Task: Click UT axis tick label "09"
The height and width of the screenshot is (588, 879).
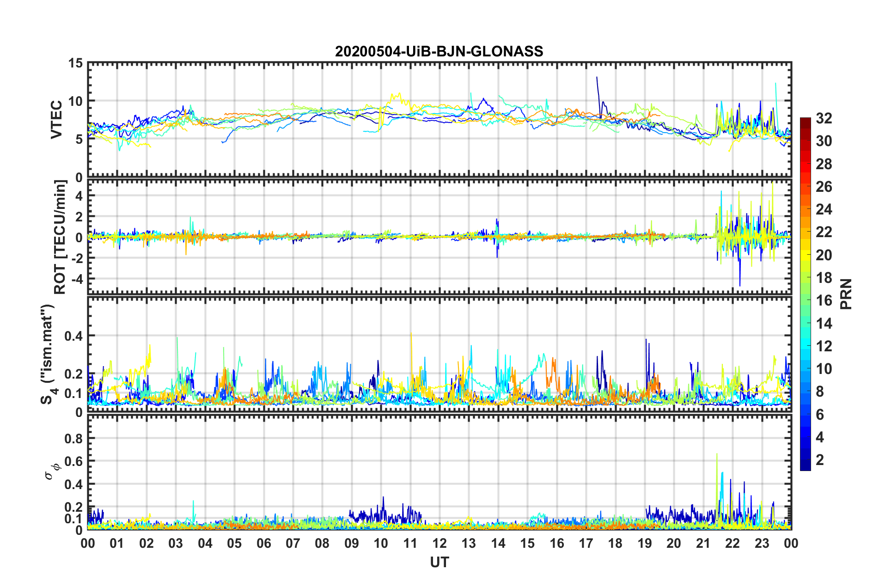Action: point(352,543)
